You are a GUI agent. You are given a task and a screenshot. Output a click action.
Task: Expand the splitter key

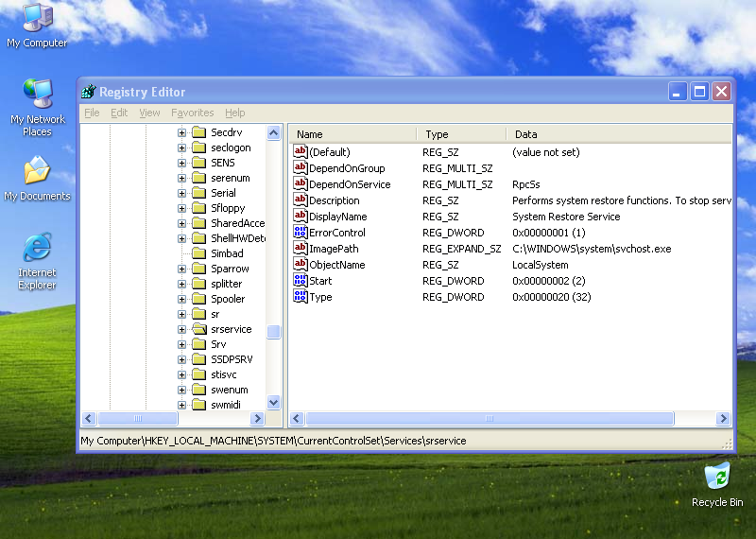tap(181, 284)
